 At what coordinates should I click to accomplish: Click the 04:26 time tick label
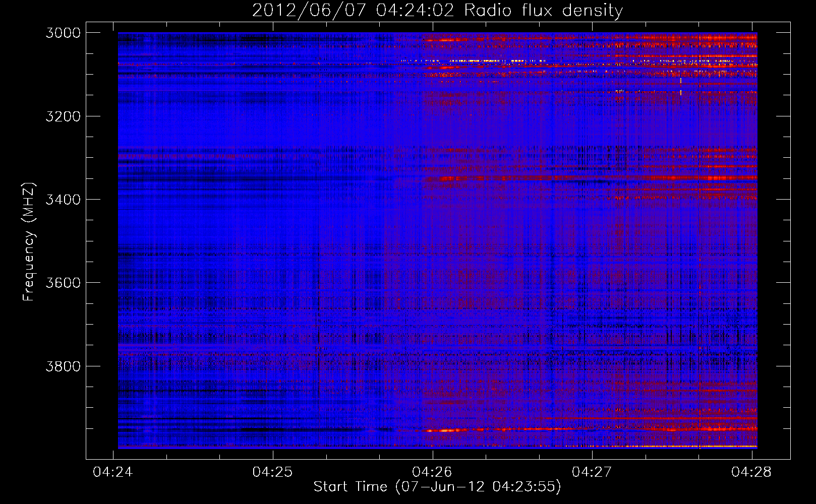(432, 472)
